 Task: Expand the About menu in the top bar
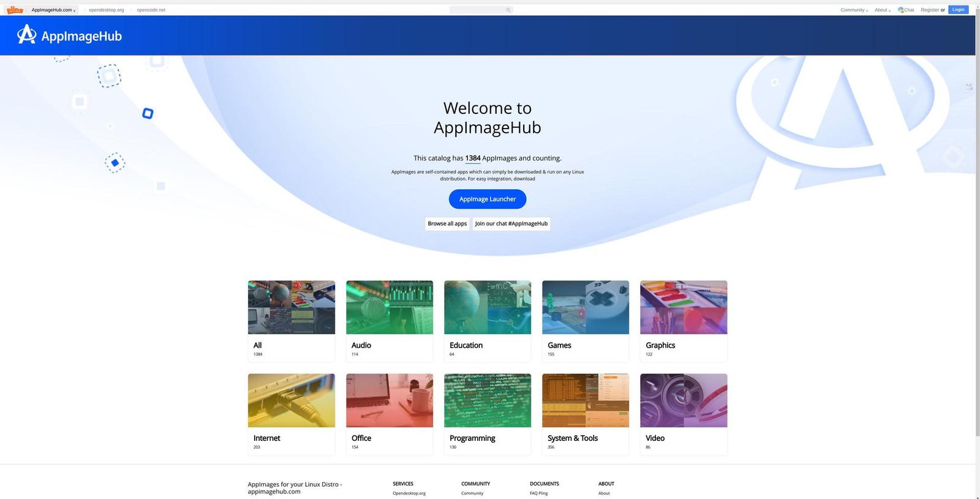(883, 10)
